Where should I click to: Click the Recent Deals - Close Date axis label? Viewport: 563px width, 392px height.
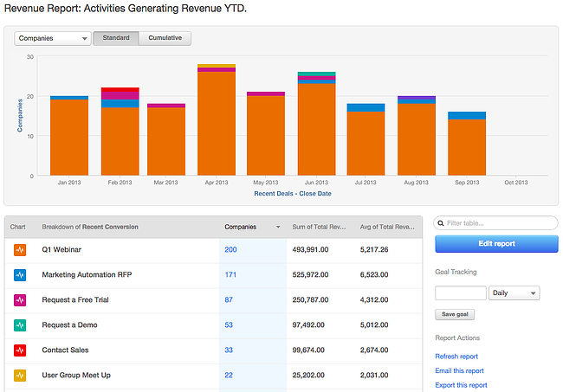[293, 194]
